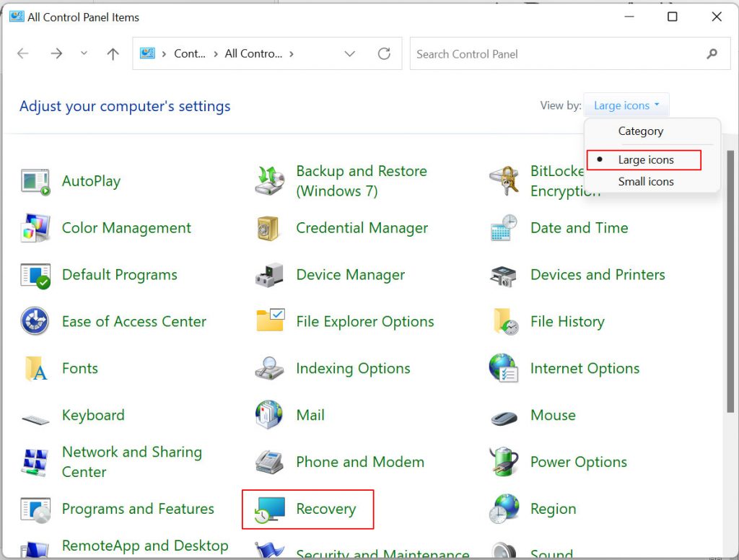739x560 pixels.
Task: Open the Date and Time link
Action: coord(580,228)
